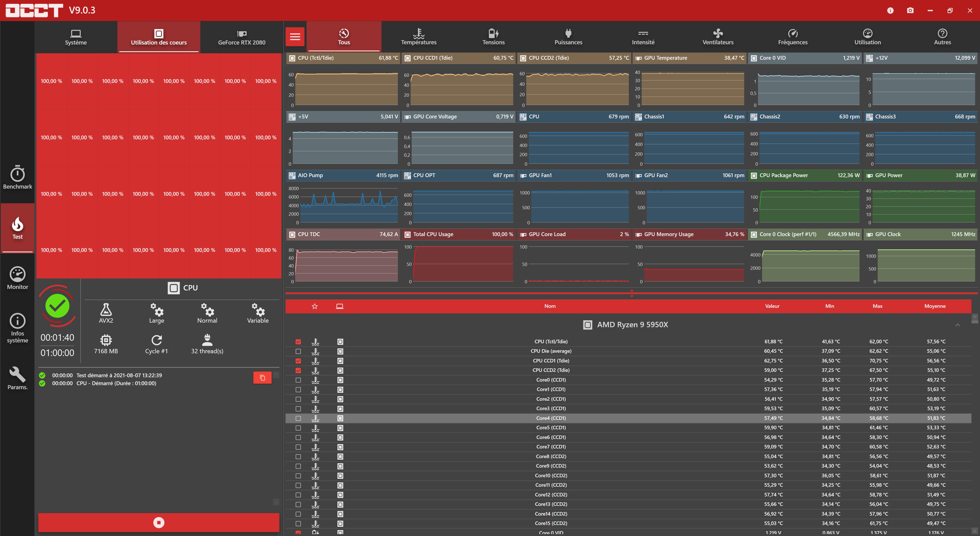Sort the table by Moyenne column
Viewport: 980px width, 536px height.
[x=935, y=306]
